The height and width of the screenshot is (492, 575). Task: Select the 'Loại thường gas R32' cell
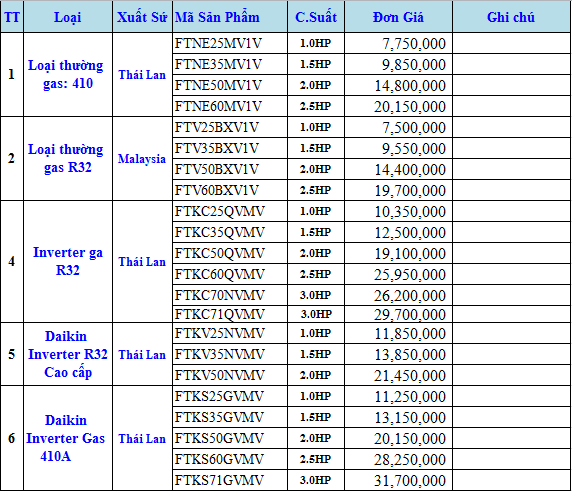click(x=68, y=159)
